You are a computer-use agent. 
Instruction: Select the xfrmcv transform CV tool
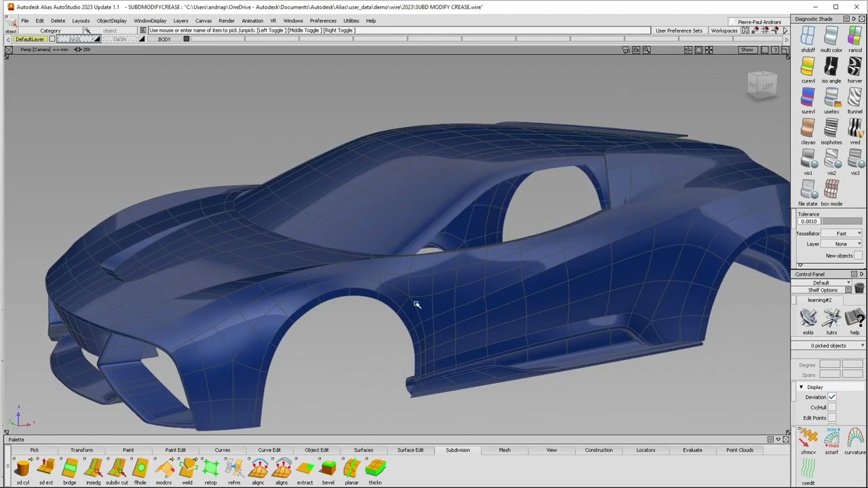(x=808, y=438)
